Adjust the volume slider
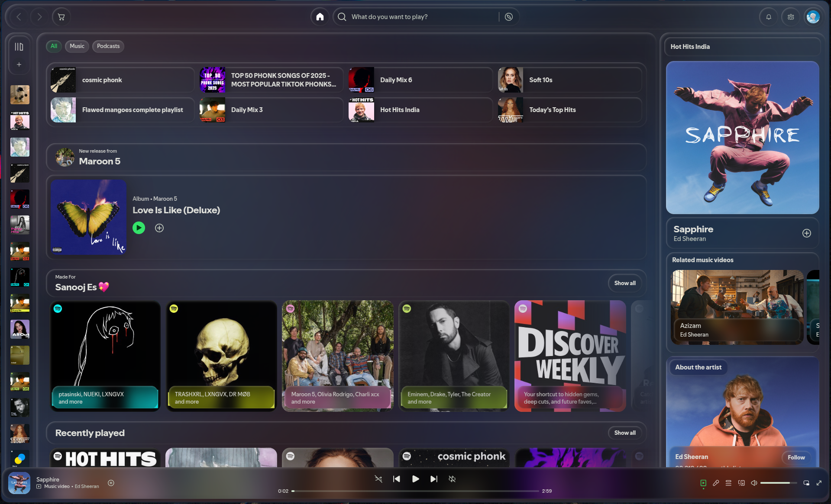Screen dimensions: 831x504 [x=778, y=483]
